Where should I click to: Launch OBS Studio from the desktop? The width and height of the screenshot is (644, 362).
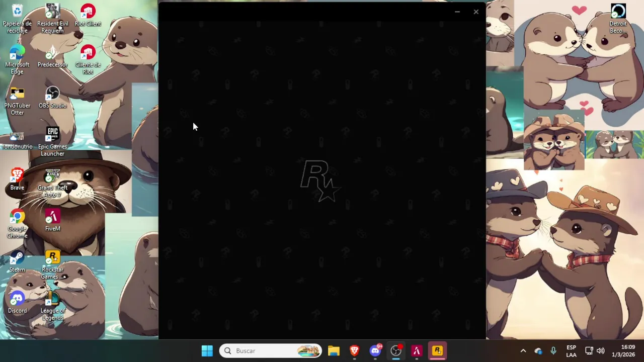click(52, 98)
